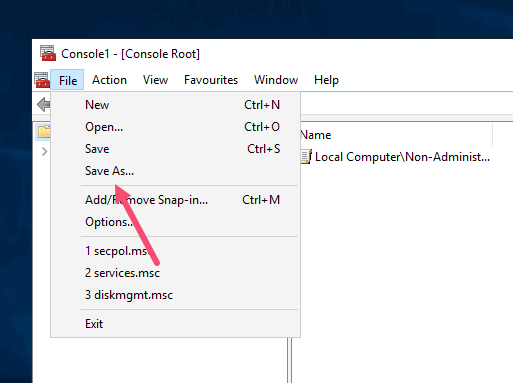Open the Help menu
This screenshot has width=513, height=383.
[x=326, y=80]
